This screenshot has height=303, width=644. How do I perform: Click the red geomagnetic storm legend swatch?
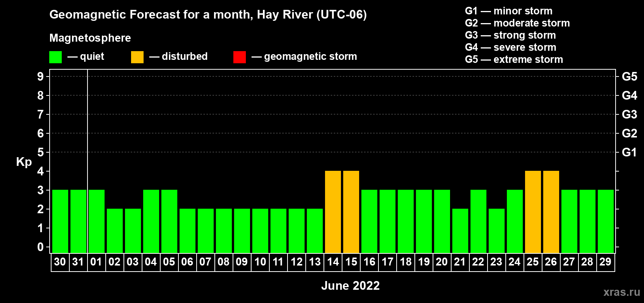[x=239, y=57]
